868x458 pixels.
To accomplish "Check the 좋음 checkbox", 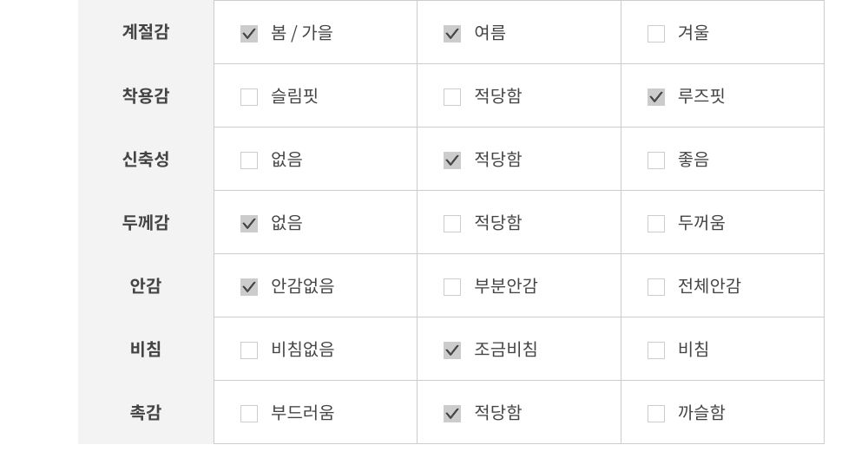I will [x=656, y=160].
